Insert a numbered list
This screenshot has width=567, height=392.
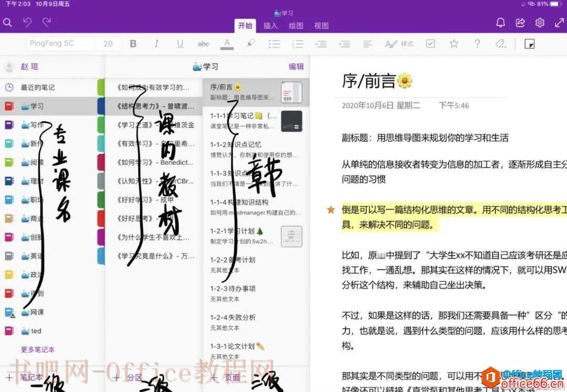298,44
